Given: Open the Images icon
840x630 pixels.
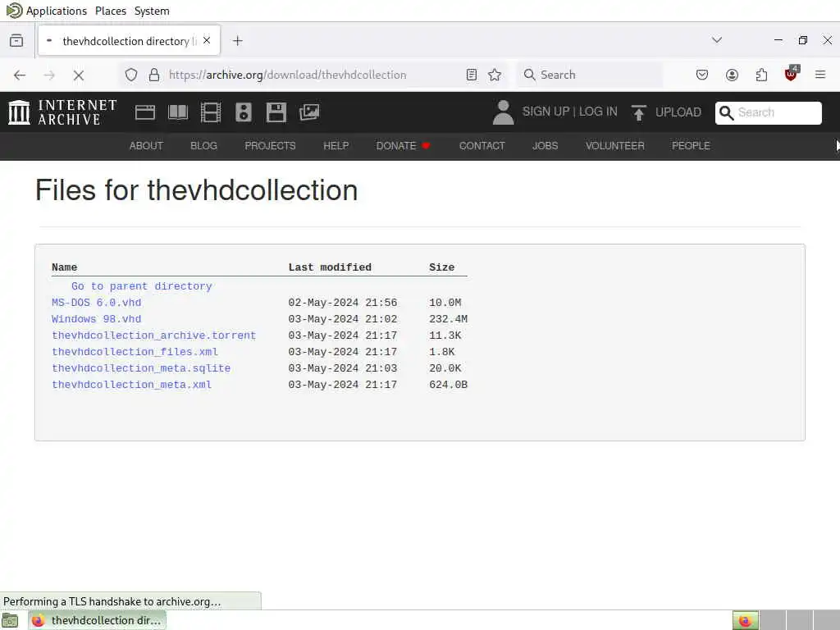Looking at the screenshot, I should click(x=309, y=112).
